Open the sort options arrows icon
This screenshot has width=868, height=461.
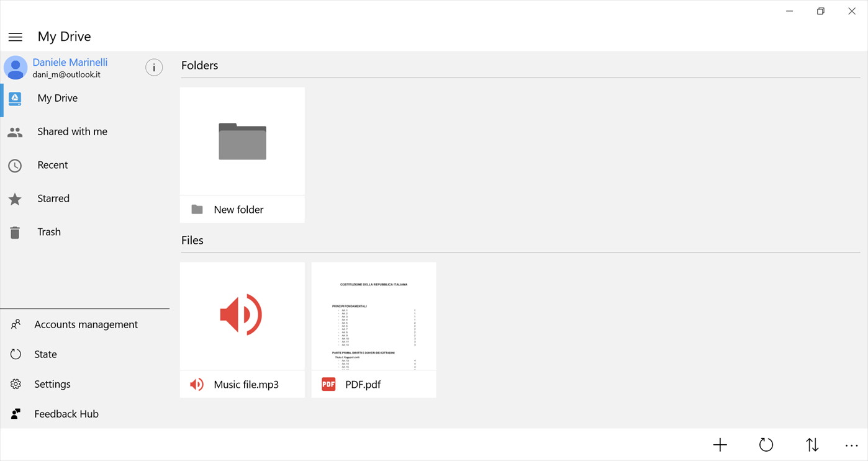pos(812,445)
